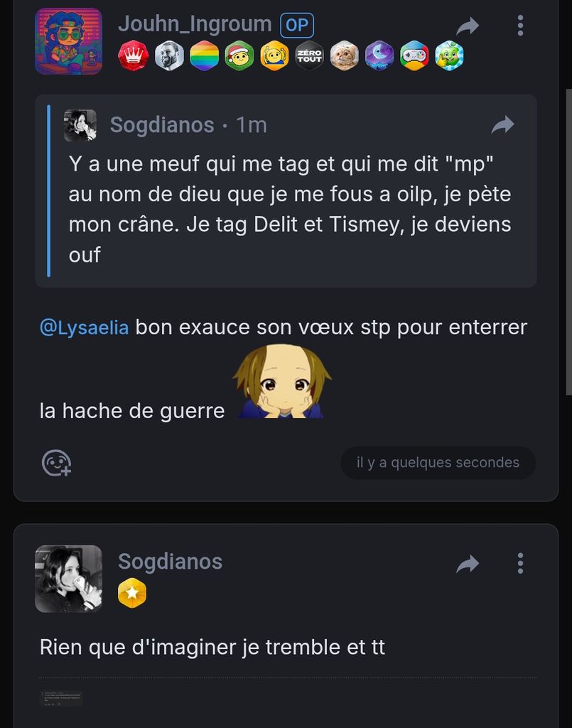This screenshot has height=728, width=572.
Task: Click share arrow inside quoted Sogdianos message
Action: tap(502, 125)
